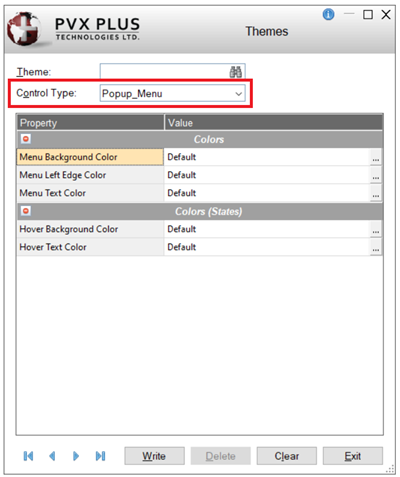
Task: Go to the next record arrow
Action: [76, 456]
